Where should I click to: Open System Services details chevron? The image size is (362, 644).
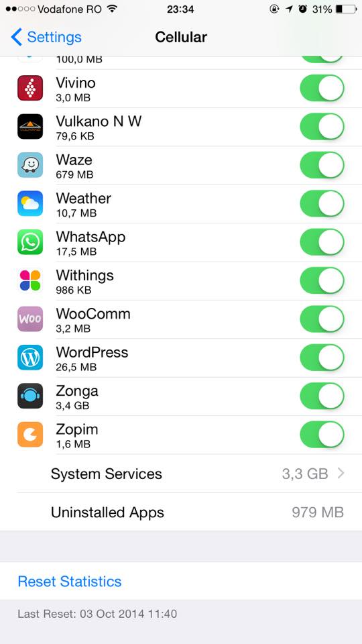pyautogui.click(x=341, y=474)
